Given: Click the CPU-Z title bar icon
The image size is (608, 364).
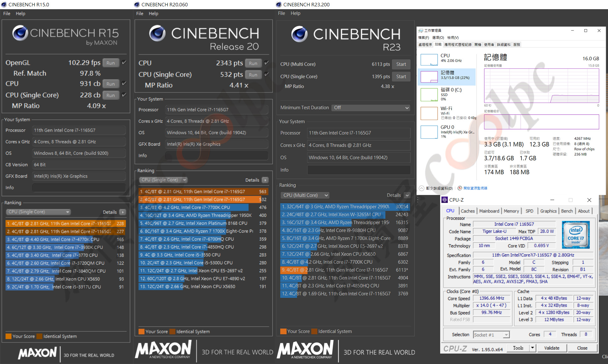Looking at the screenshot, I should [445, 200].
